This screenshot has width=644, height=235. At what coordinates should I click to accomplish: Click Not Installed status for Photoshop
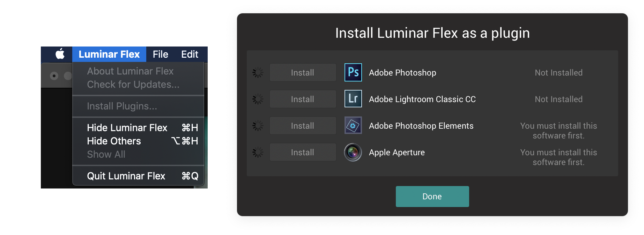pyautogui.click(x=558, y=73)
